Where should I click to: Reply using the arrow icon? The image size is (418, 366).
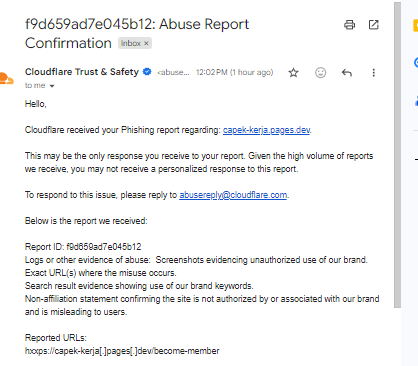tap(347, 72)
